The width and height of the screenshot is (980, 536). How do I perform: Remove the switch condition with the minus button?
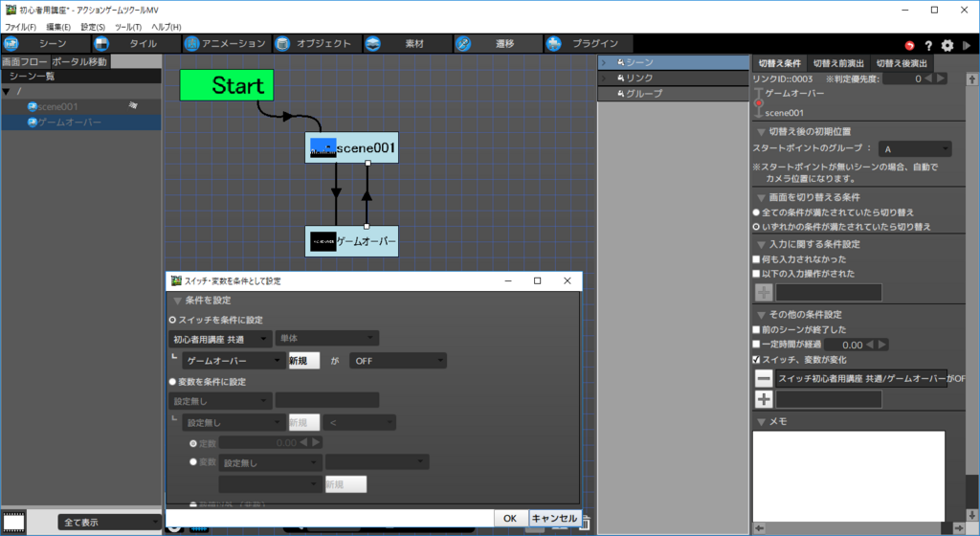click(x=764, y=379)
